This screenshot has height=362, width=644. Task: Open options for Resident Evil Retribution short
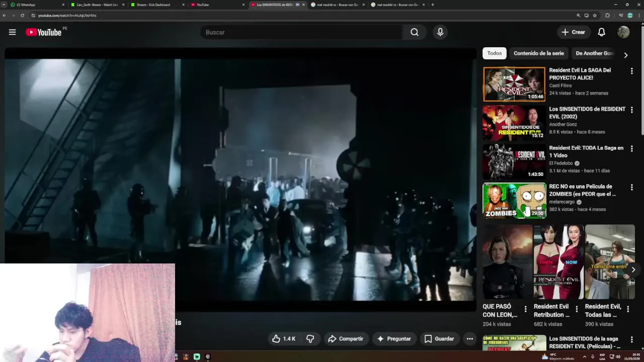click(x=577, y=309)
